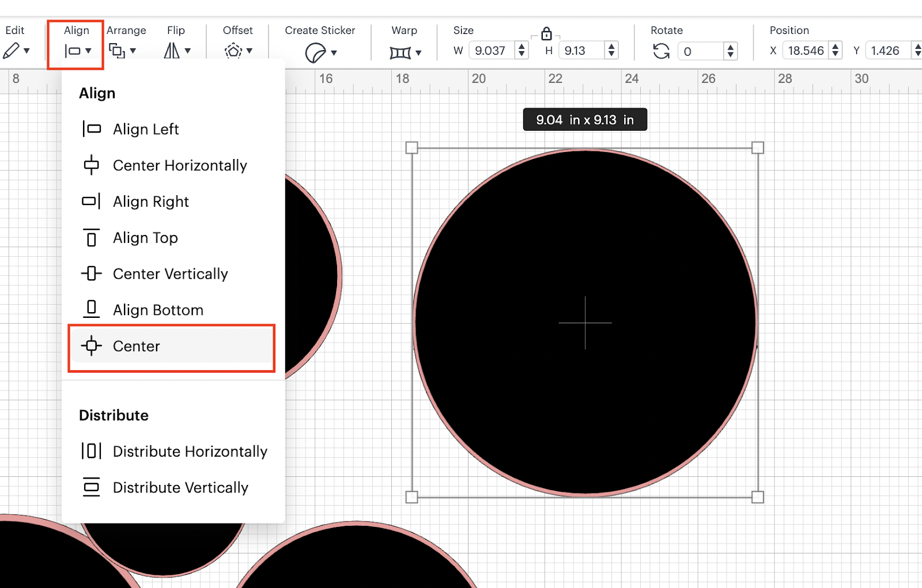Choose Distribute Horizontally option
Image resolution: width=922 pixels, height=588 pixels.
click(x=173, y=452)
